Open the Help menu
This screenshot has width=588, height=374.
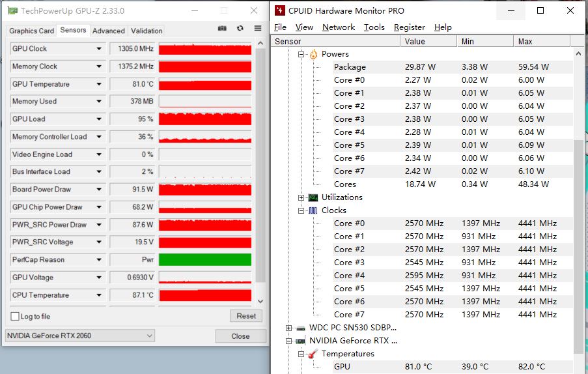coord(443,27)
